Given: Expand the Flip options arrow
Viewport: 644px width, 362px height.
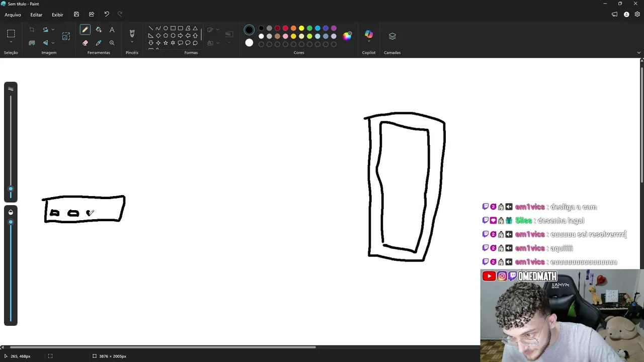Looking at the screenshot, I should tap(53, 43).
